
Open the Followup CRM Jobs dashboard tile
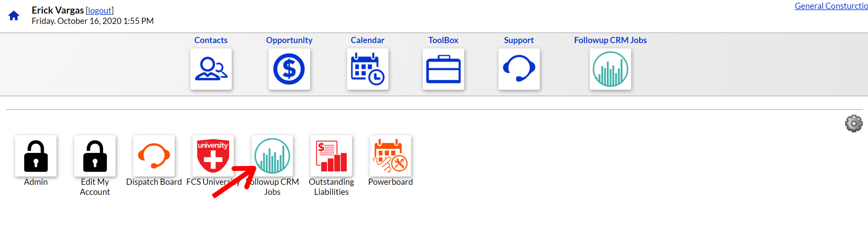(x=272, y=156)
